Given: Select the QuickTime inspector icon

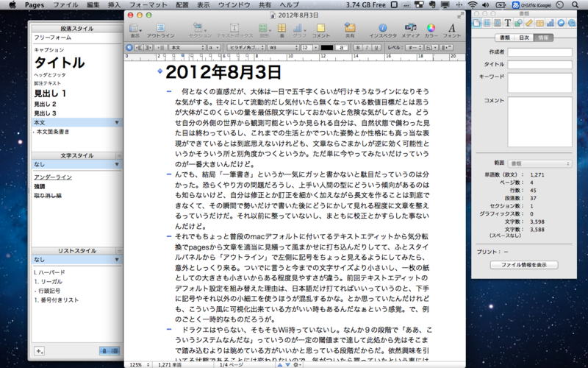Looking at the screenshot, I should click(572, 23).
